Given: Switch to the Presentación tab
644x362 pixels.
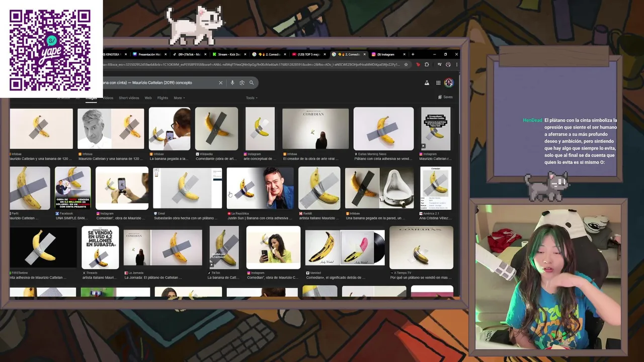Looking at the screenshot, I should [148, 54].
